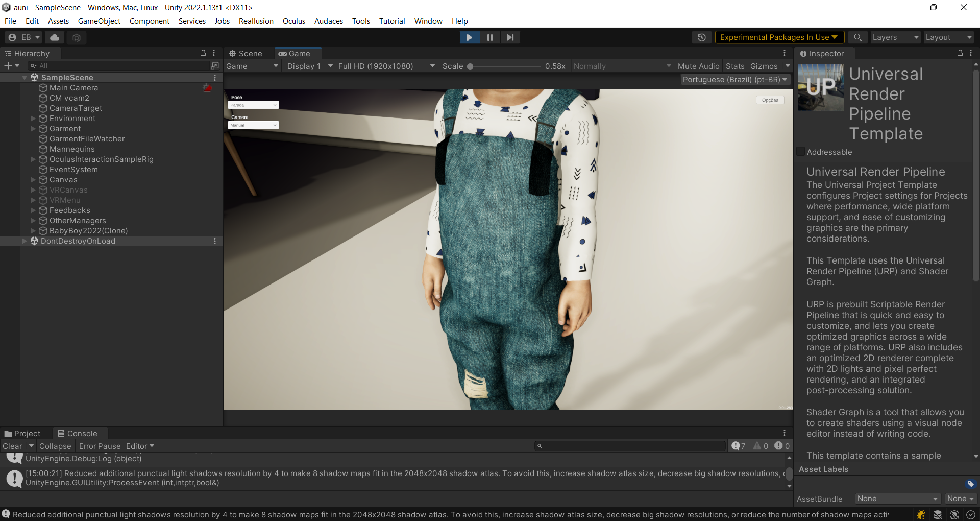The image size is (980, 521).
Task: Enable the Addressable checkbox
Action: coord(801,151)
